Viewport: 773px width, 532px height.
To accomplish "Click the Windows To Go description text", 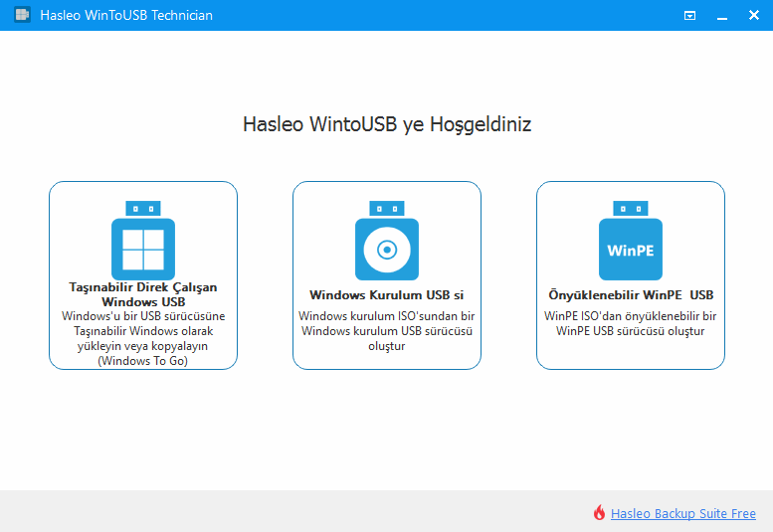I will point(143,339).
